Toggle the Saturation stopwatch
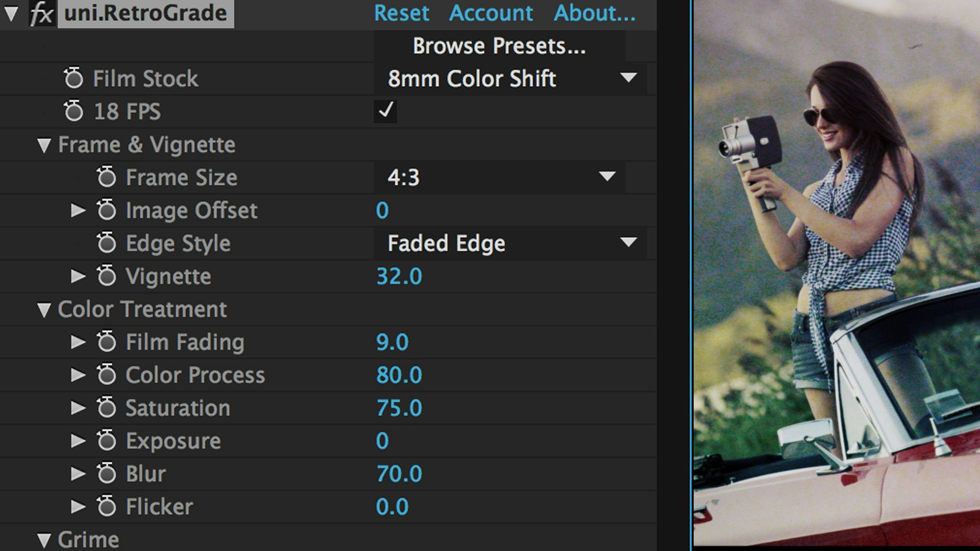Image resolution: width=980 pixels, height=551 pixels. 107,408
